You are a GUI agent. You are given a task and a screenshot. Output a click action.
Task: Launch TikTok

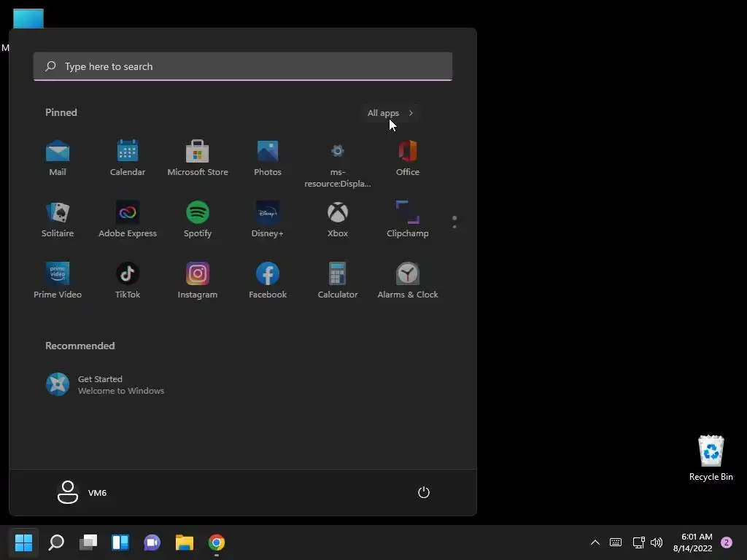coord(127,281)
